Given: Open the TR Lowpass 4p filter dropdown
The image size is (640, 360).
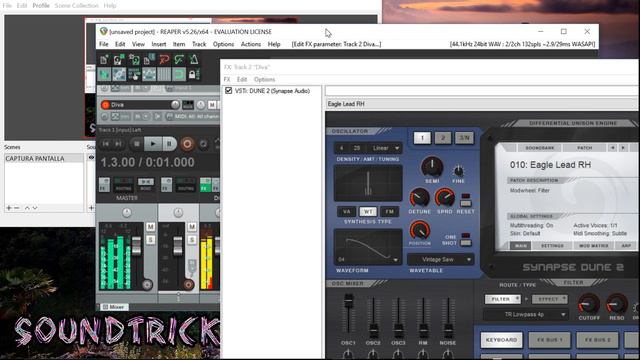Looking at the screenshot, I should pos(526,314).
